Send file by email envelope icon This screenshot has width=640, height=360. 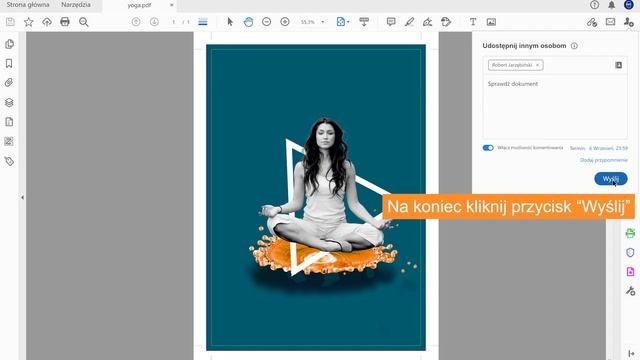point(610,22)
